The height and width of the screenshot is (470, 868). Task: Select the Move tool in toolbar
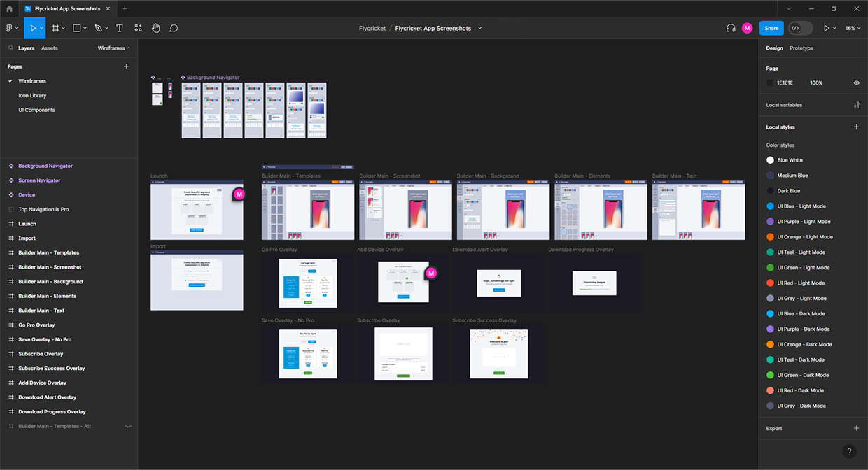coord(31,28)
